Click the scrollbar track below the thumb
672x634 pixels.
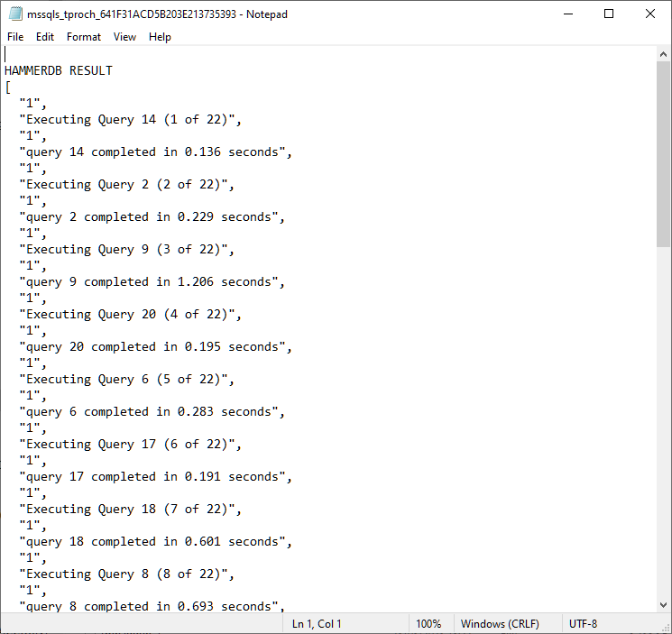tap(663, 422)
